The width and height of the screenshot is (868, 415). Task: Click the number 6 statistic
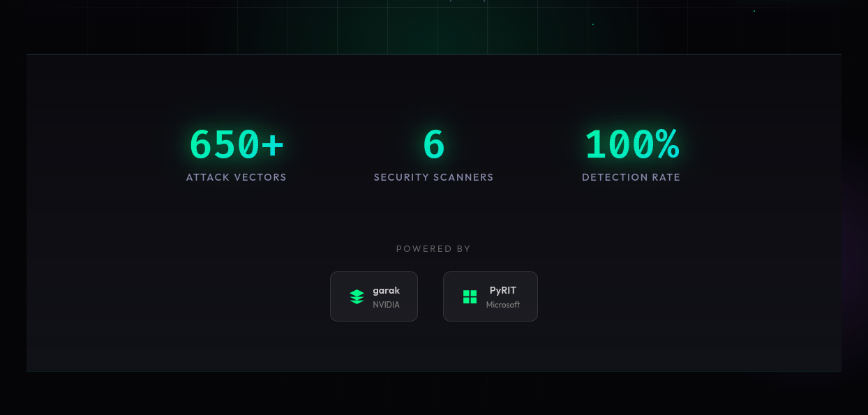(433, 144)
